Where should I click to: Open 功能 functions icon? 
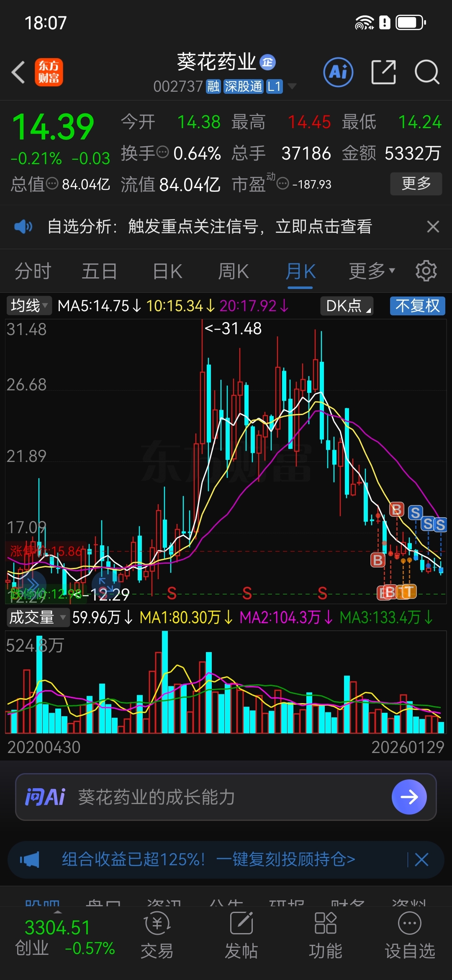325,936
